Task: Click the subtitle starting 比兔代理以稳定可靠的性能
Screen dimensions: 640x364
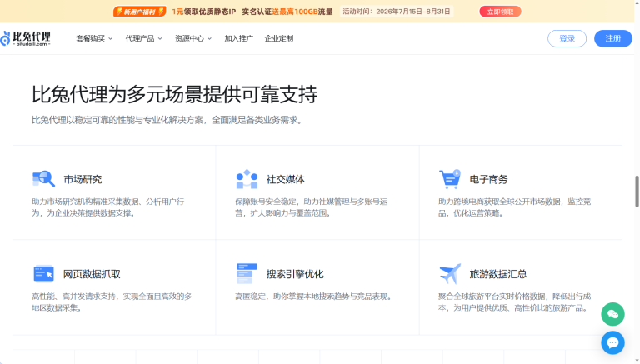Action: click(167, 120)
